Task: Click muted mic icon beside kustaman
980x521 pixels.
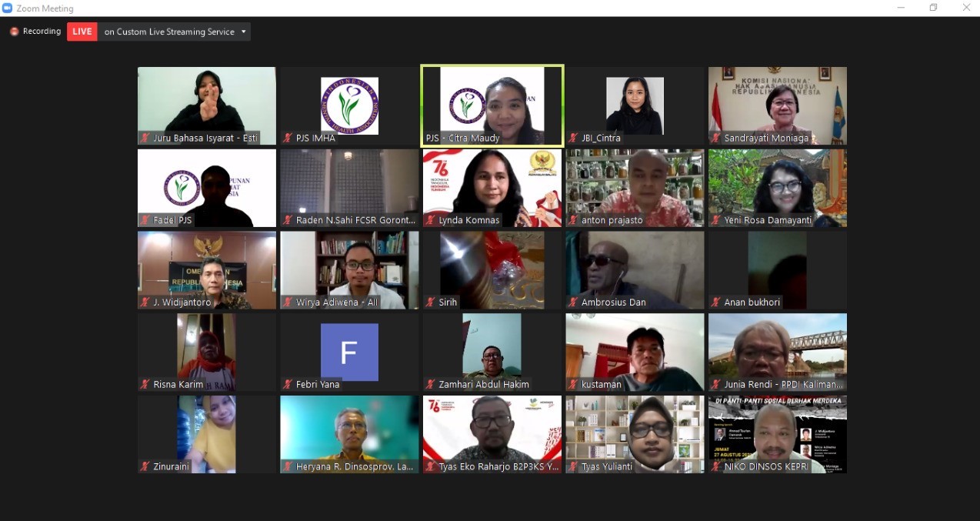Action: pyautogui.click(x=573, y=384)
